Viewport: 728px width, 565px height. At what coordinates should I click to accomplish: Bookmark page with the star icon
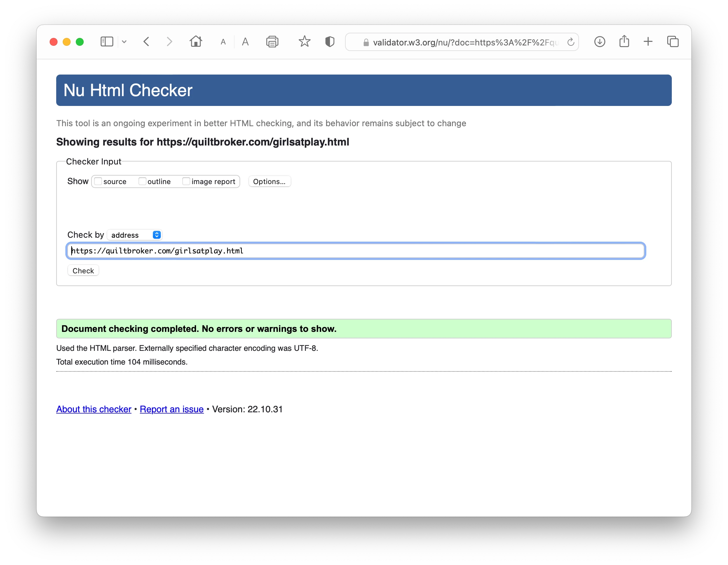pyautogui.click(x=304, y=42)
